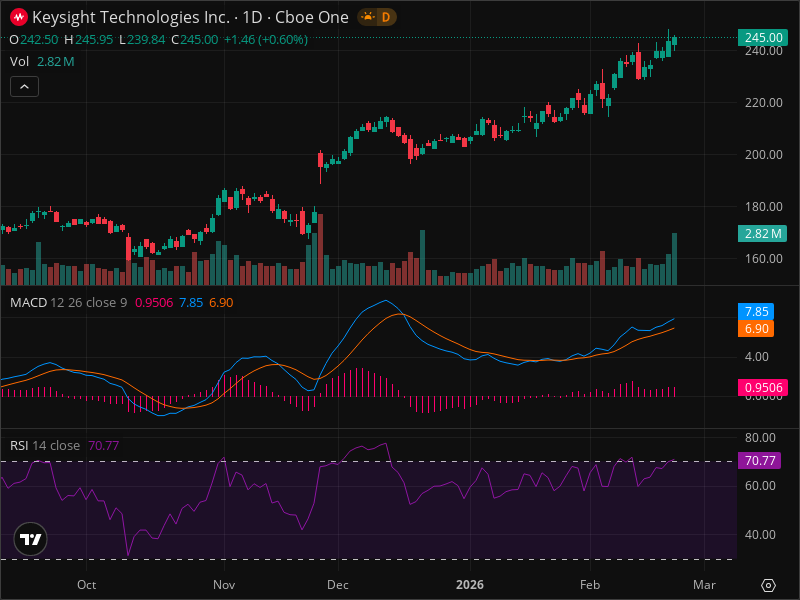Click the RSI legend value 70.77
The image size is (800, 600).
[x=104, y=445]
